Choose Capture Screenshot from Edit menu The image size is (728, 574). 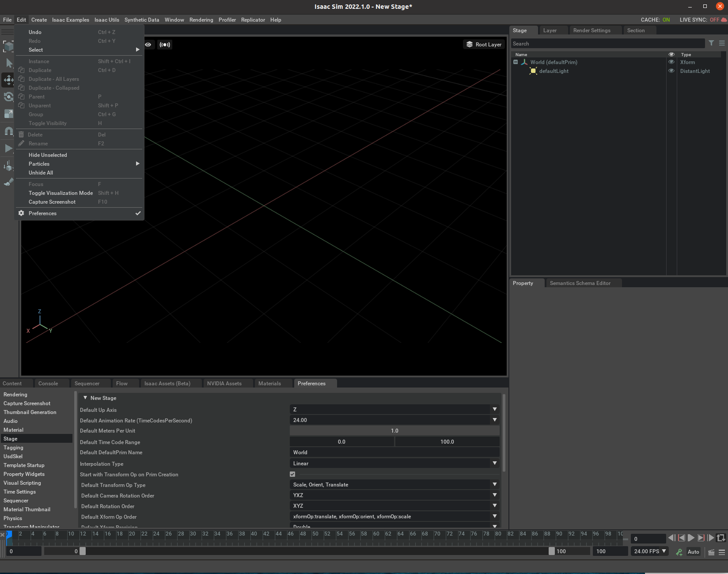[x=80, y=202]
